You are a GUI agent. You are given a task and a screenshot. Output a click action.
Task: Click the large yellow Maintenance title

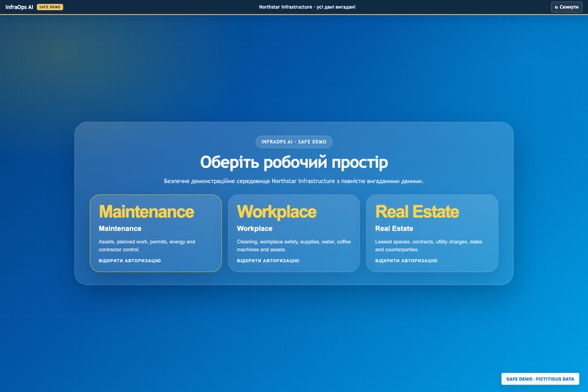click(x=147, y=212)
